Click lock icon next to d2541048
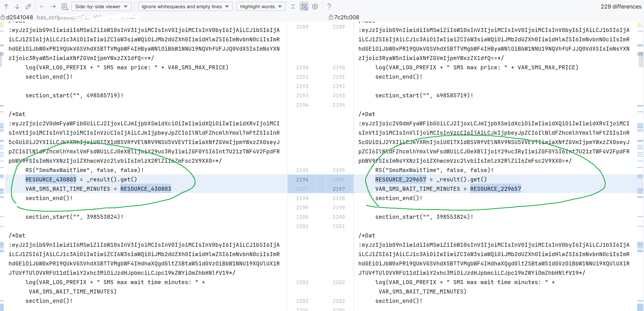The width and height of the screenshot is (644, 311). (x=3, y=17)
